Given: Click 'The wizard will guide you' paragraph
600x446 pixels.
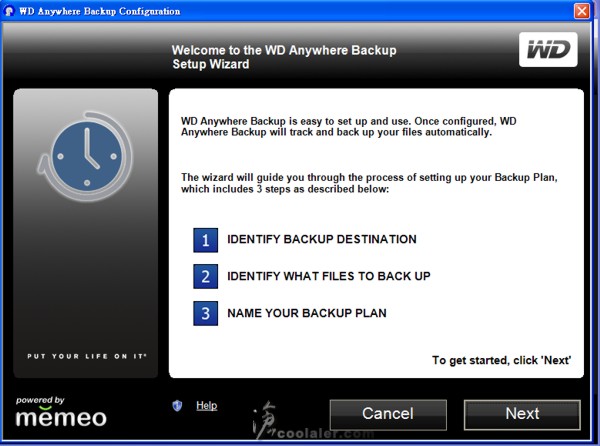Looking at the screenshot, I should (x=369, y=183).
